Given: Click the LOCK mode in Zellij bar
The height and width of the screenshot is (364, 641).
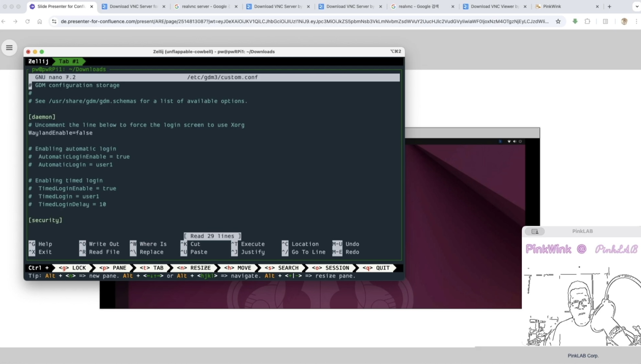Looking at the screenshot, I should [72, 268].
